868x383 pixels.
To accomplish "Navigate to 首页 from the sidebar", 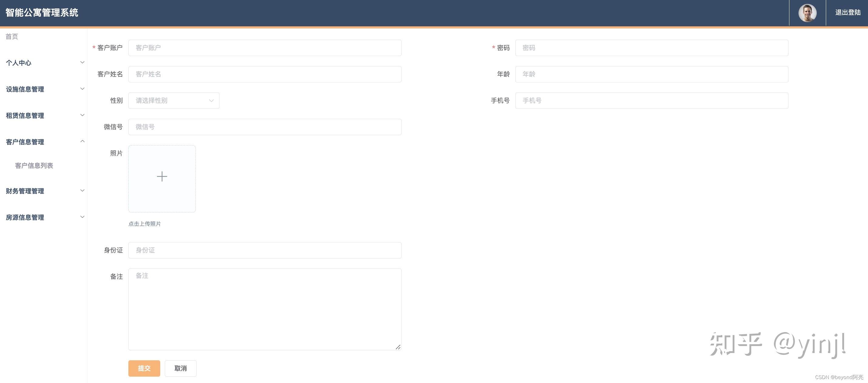I will click(12, 36).
